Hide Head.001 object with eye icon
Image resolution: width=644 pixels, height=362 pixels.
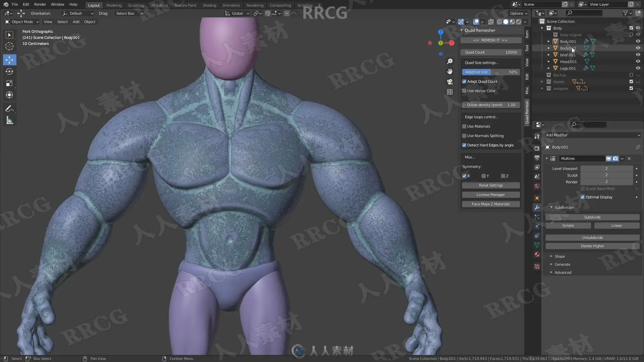tap(638, 61)
